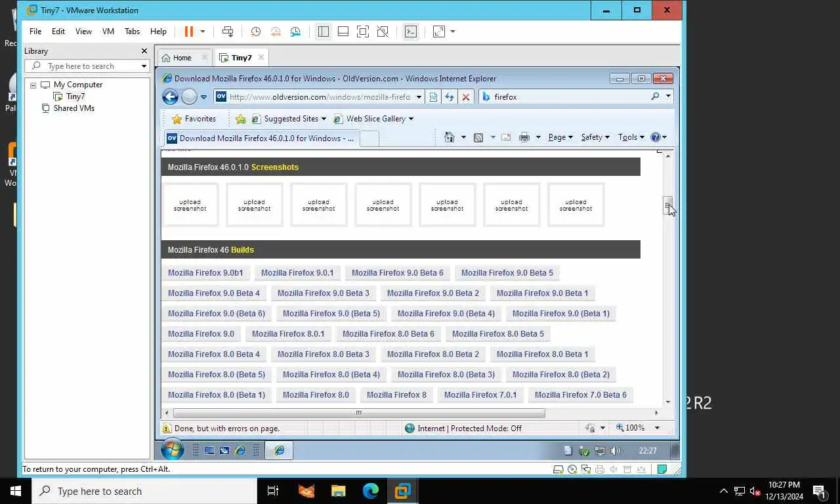Viewport: 840px width, 504px height.
Task: Open the recent pages dropdown in IE
Action: [x=203, y=97]
